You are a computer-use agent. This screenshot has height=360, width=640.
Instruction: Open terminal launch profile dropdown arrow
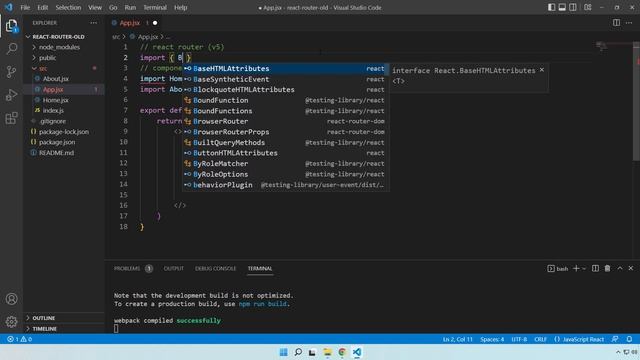584,269
